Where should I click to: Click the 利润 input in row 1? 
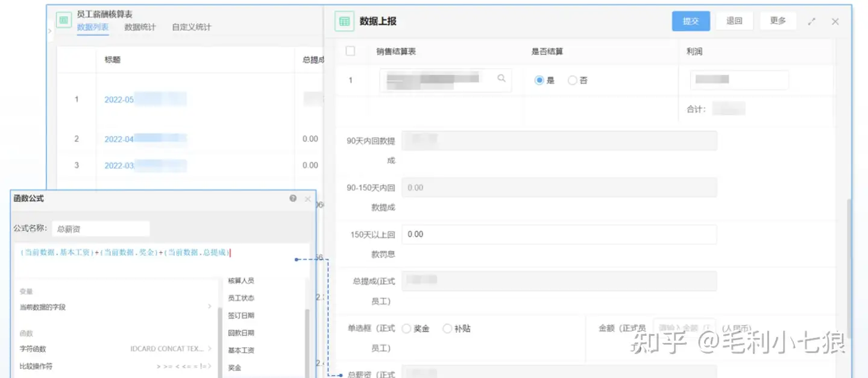[x=739, y=80]
